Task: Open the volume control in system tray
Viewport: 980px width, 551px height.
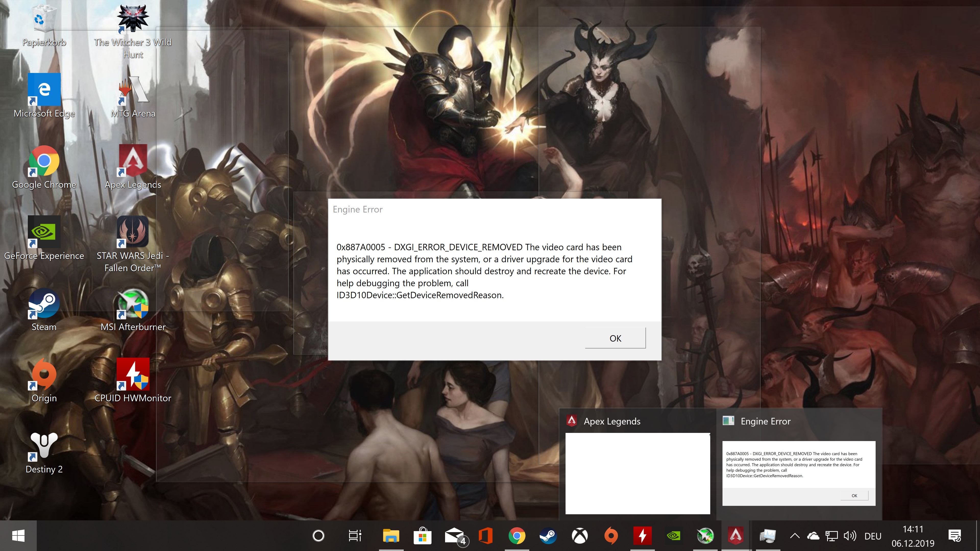Action: (850, 536)
